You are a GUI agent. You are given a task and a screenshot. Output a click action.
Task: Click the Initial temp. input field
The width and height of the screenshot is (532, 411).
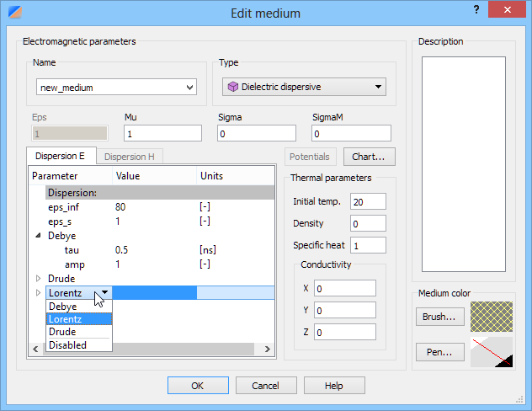[368, 201]
